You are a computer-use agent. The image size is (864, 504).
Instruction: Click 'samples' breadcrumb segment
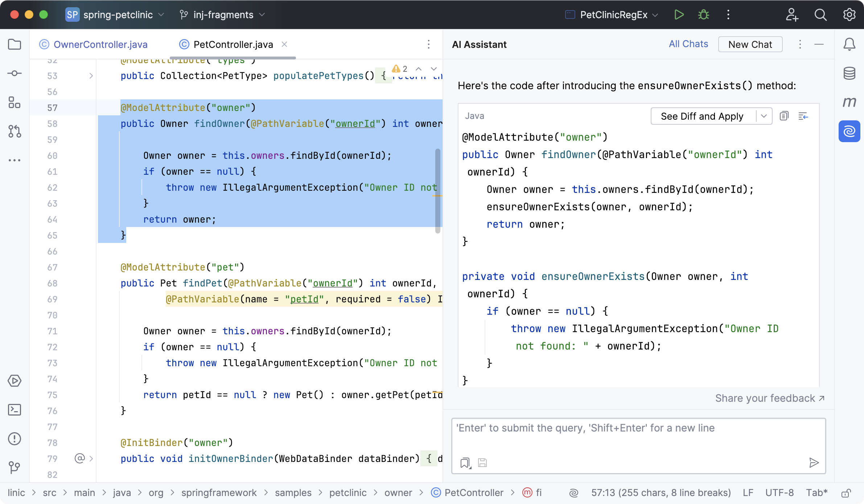click(293, 493)
